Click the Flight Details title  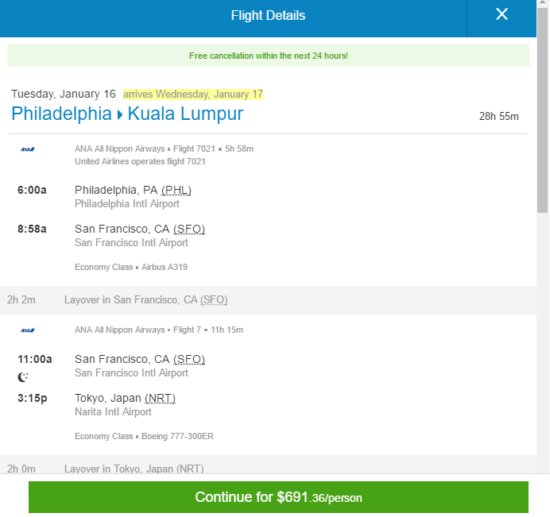[x=268, y=15]
